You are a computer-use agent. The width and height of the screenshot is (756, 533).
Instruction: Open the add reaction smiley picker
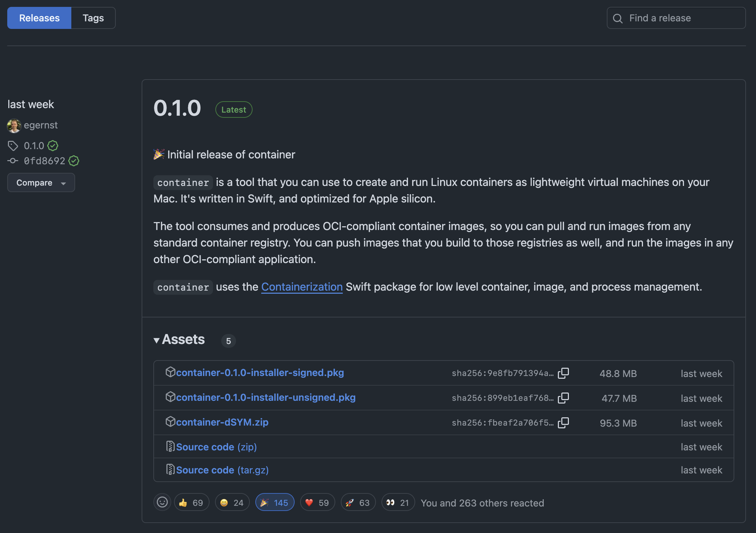point(162,502)
